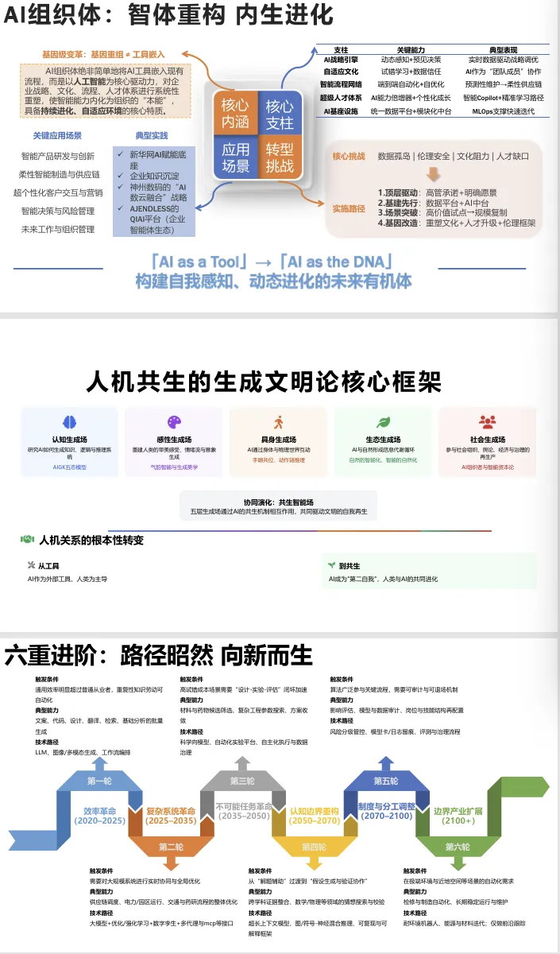Click the purple palette icon for 感性生成场

click(174, 422)
